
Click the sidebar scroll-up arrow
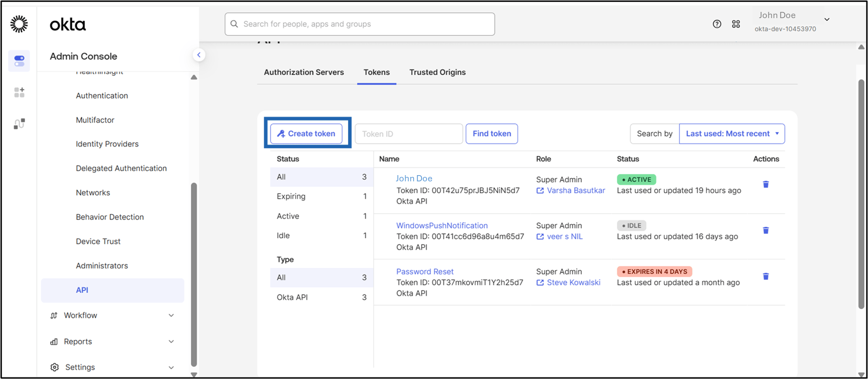point(194,77)
